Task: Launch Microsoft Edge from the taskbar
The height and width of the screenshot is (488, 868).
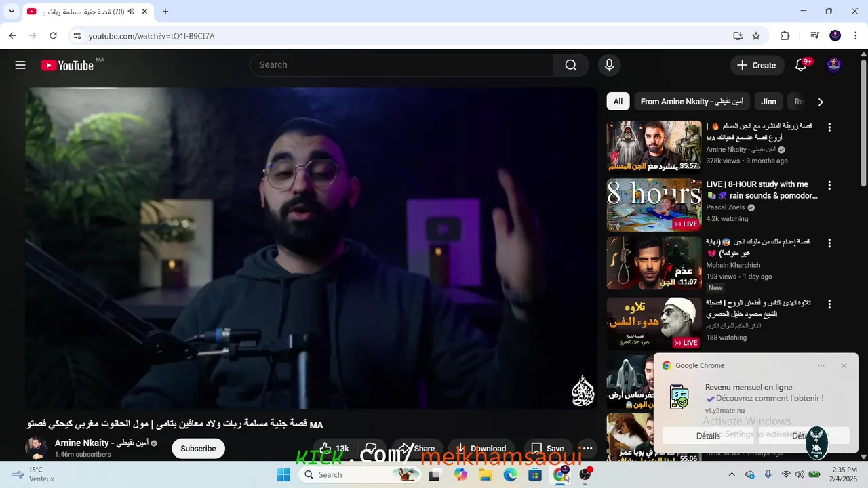Action: 511,474
